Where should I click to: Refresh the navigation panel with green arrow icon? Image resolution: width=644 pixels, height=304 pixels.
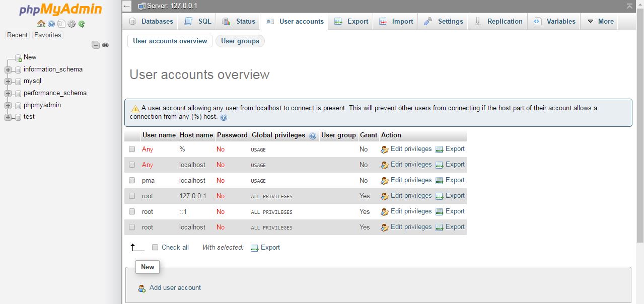(x=81, y=24)
